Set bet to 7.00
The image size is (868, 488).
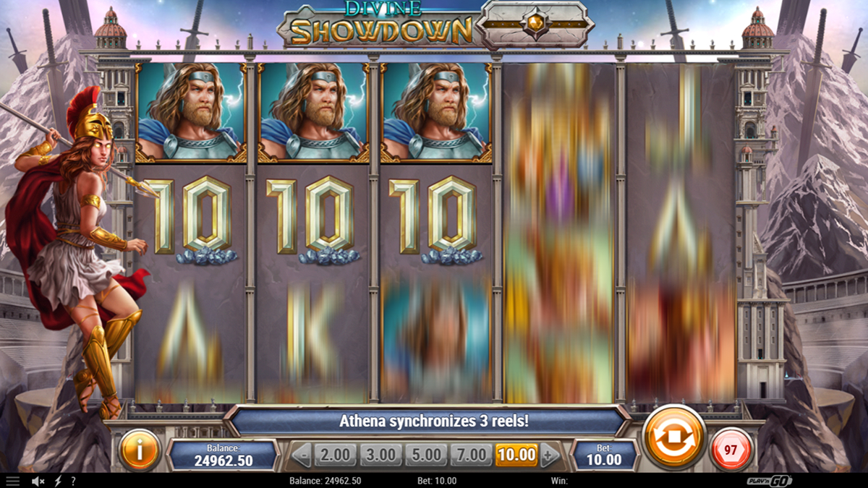(x=472, y=455)
